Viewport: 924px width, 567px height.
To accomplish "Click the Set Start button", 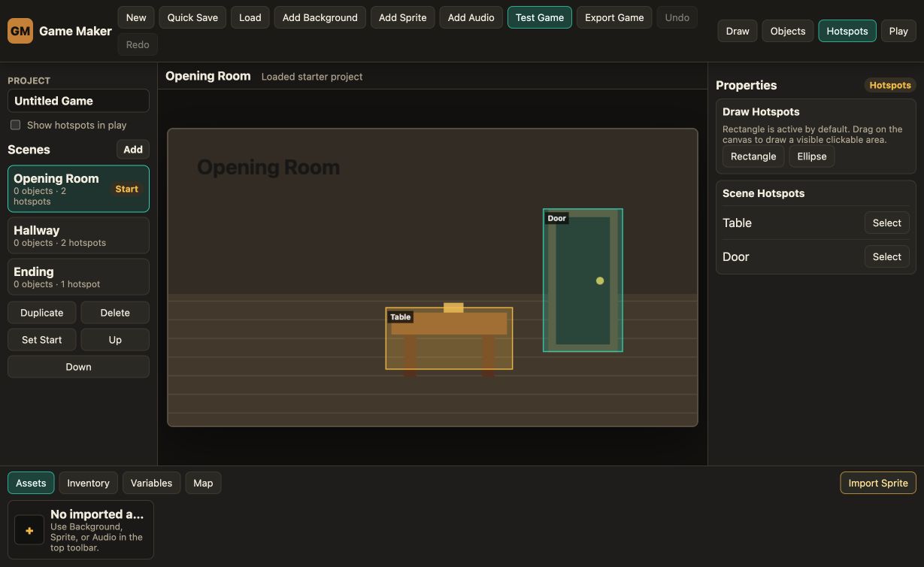I will pos(42,340).
